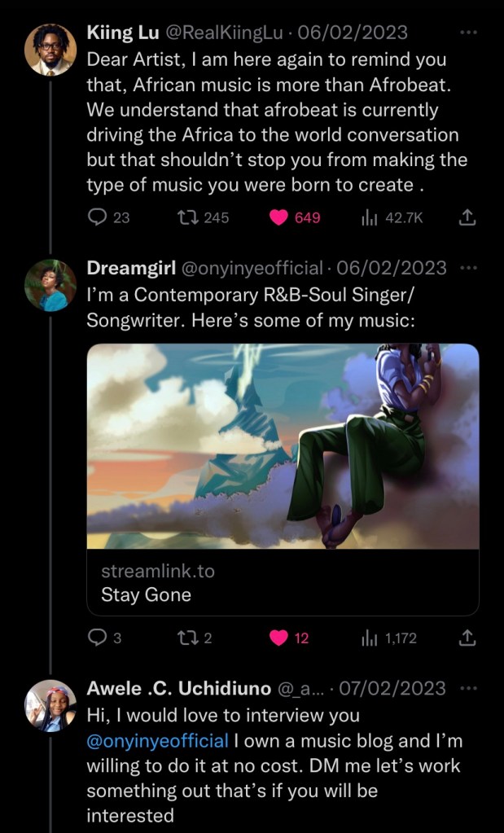
Task: Share Kiing Lu's tweet
Action: (x=467, y=217)
